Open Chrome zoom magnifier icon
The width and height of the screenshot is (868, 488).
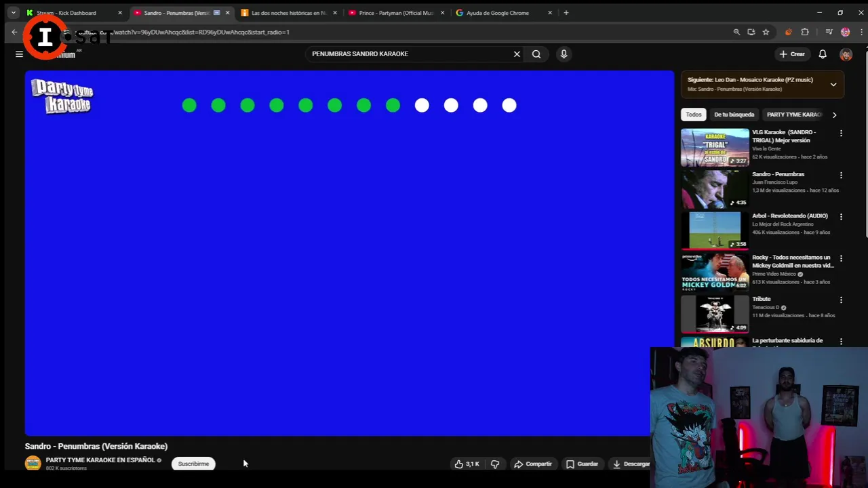point(736,32)
